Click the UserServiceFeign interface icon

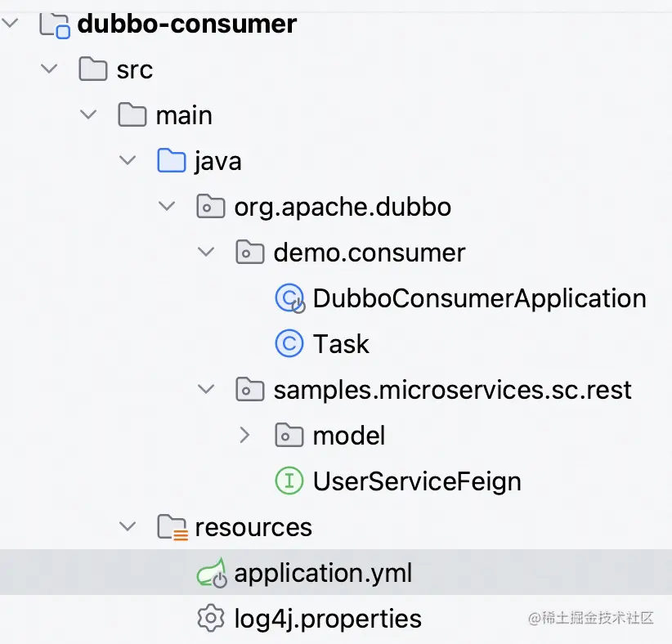point(289,481)
